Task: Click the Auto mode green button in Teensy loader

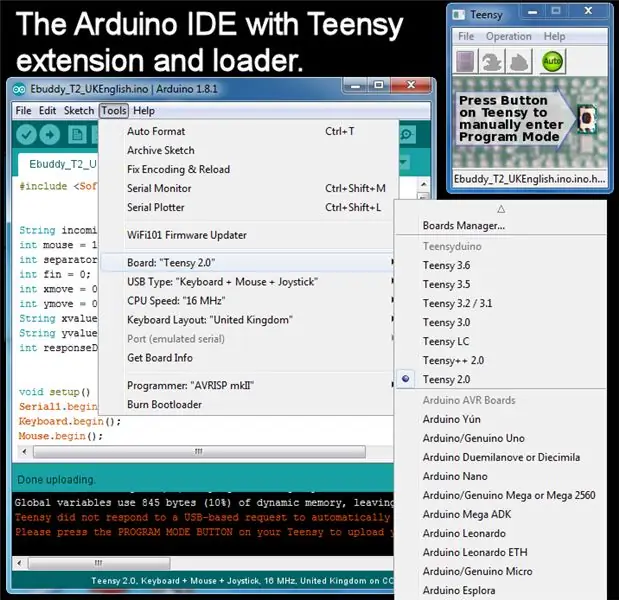Action: coord(551,61)
